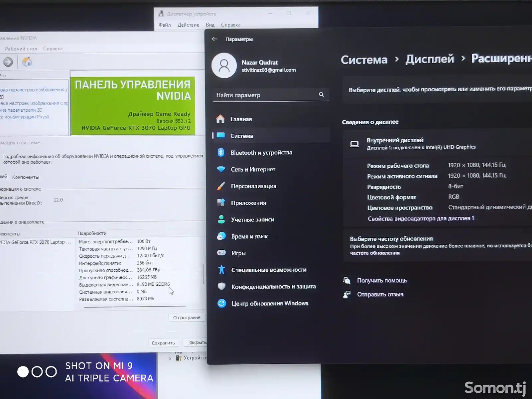Image resolution: width=532 pixels, height=399 pixels.
Task: Open Справка menu in NVIDIA panel
Action: pos(53,49)
